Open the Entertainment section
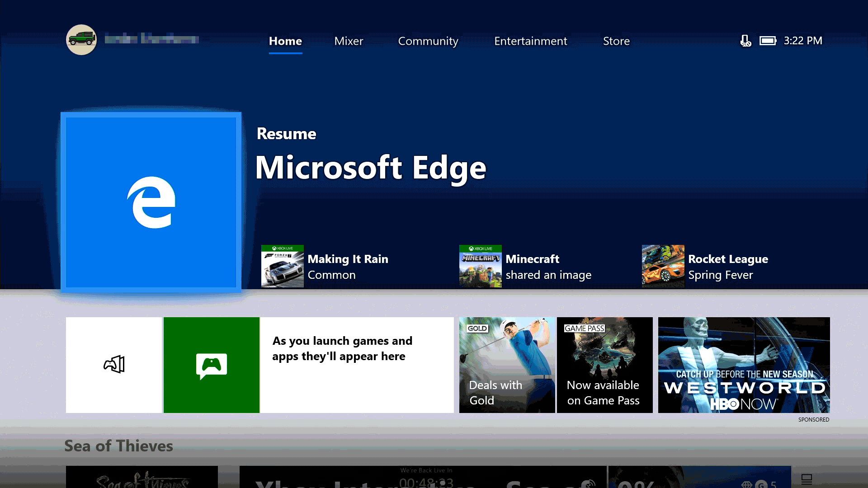This screenshot has height=488, width=868. pos(531,41)
